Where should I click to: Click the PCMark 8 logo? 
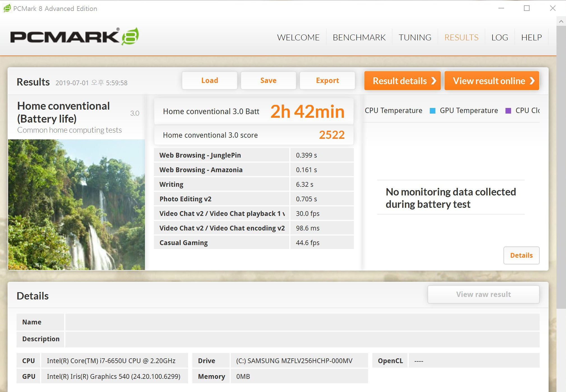tap(75, 36)
